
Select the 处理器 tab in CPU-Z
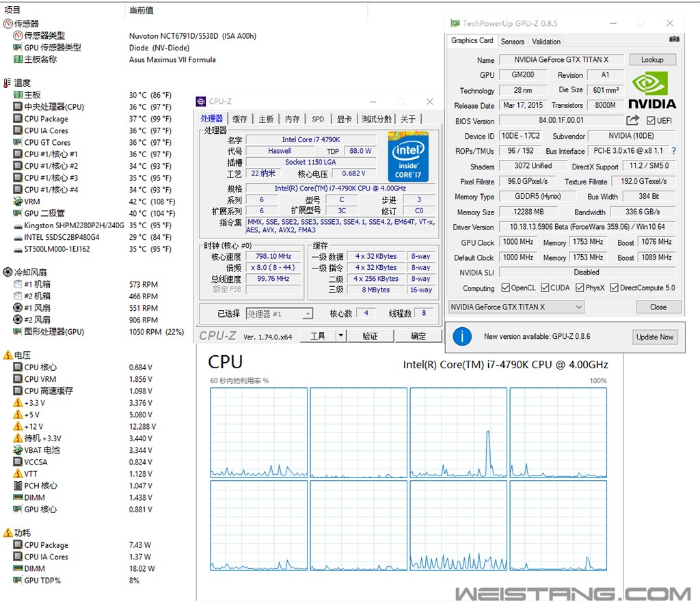click(212, 118)
